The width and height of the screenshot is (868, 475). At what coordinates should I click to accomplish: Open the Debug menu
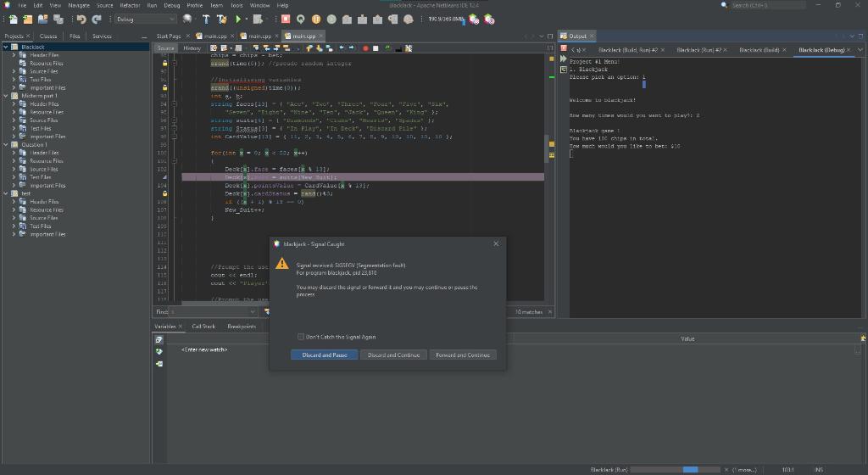[x=171, y=5]
